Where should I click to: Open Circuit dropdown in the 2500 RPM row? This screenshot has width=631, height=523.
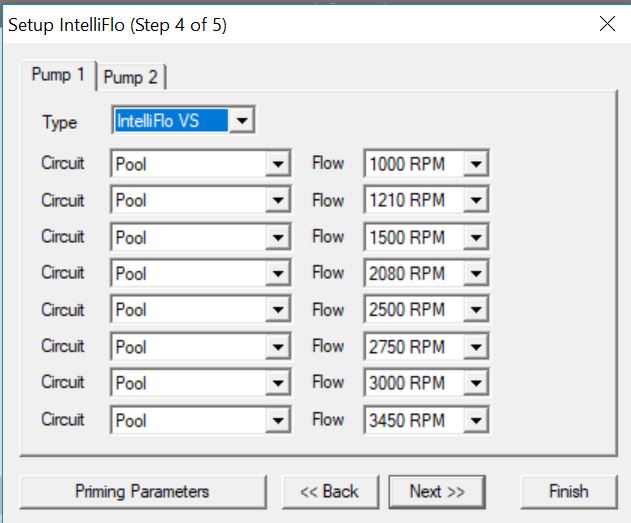point(200,309)
